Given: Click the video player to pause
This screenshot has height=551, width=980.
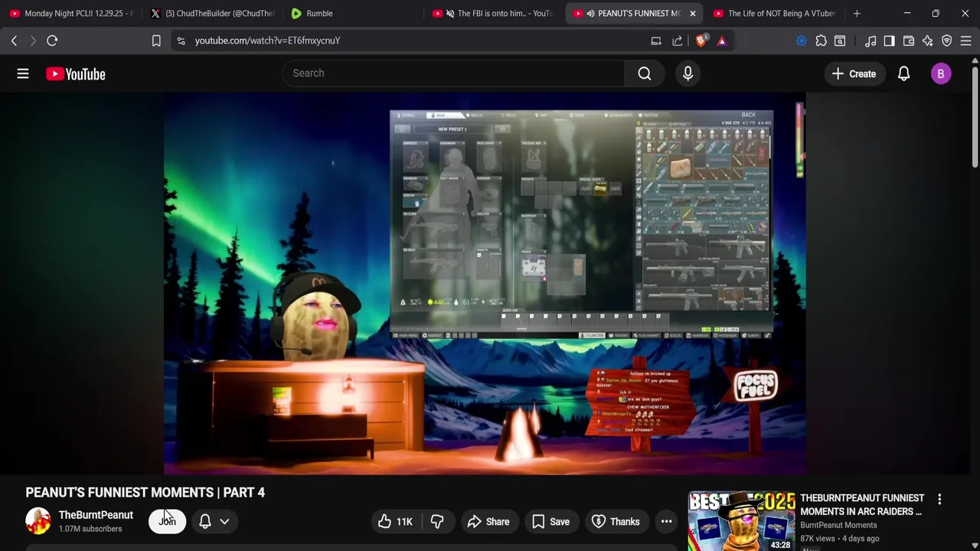Looking at the screenshot, I should point(485,283).
